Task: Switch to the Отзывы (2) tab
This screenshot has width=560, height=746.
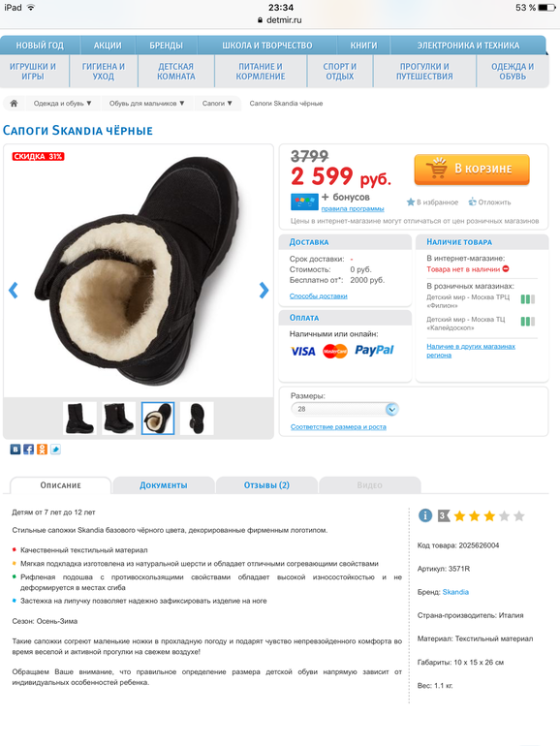Action: 266,485
